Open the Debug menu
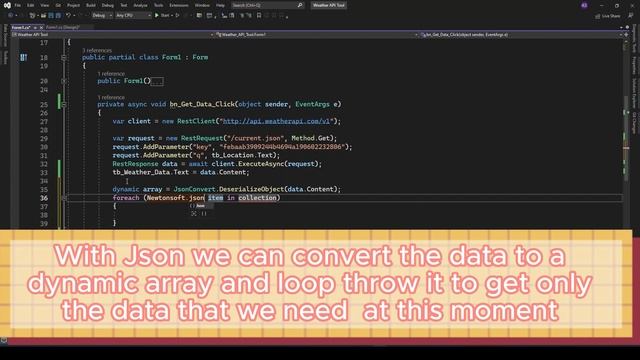 coord(108,5)
